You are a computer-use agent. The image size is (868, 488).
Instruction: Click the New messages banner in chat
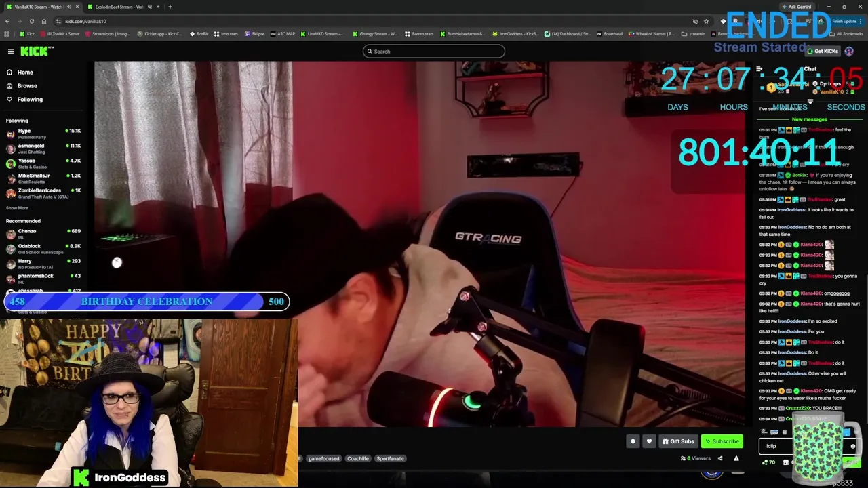coord(809,119)
